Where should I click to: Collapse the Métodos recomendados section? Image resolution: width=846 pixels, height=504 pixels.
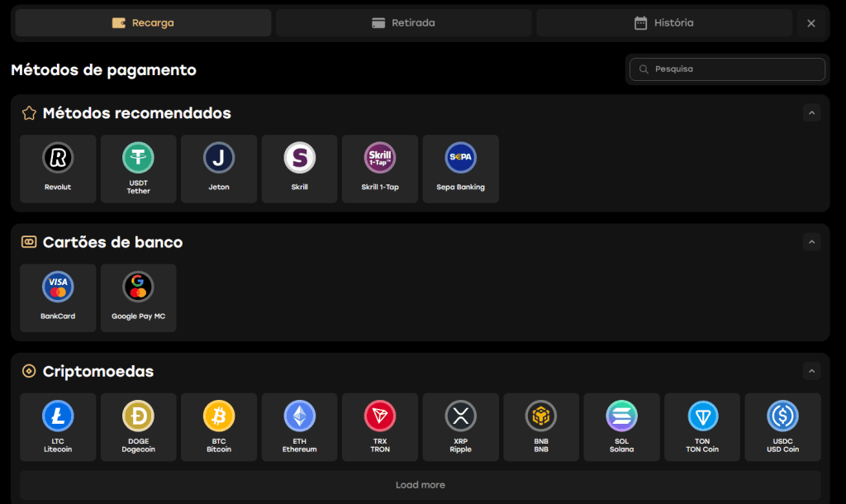811,112
